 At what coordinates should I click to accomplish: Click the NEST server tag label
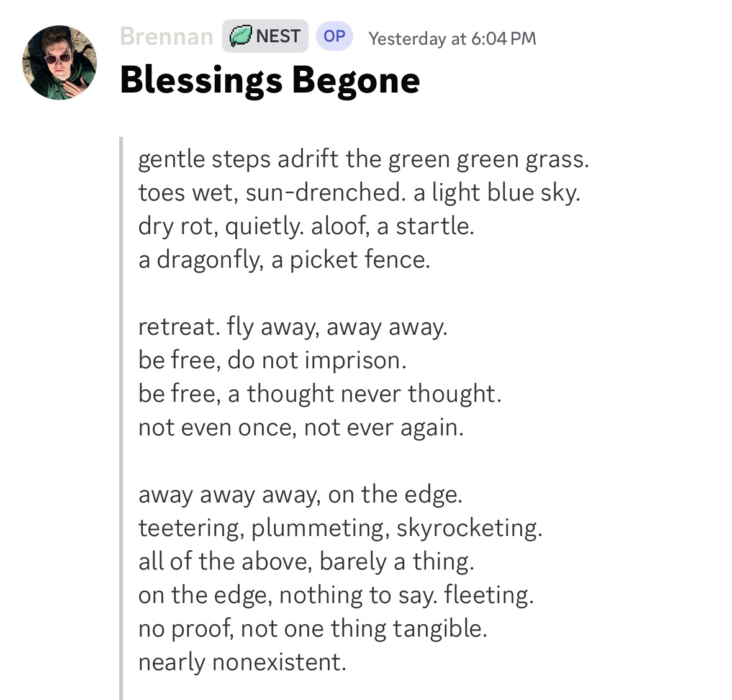tap(278, 37)
